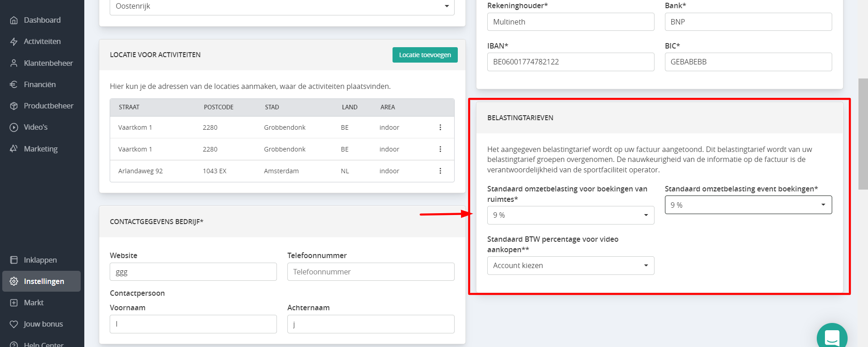Click the Locatie toevoegen button
This screenshot has height=347, width=868.
[x=425, y=55]
